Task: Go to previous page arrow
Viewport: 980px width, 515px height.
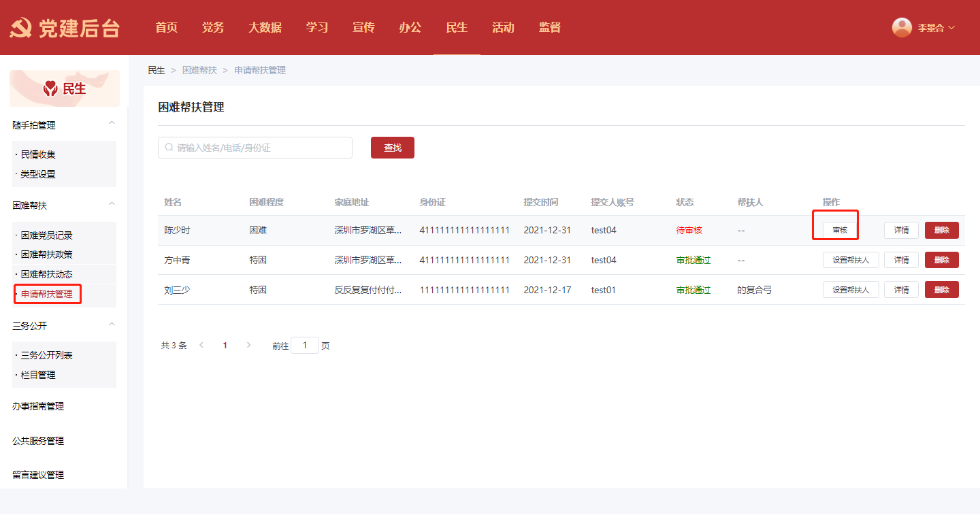Action: 201,346
